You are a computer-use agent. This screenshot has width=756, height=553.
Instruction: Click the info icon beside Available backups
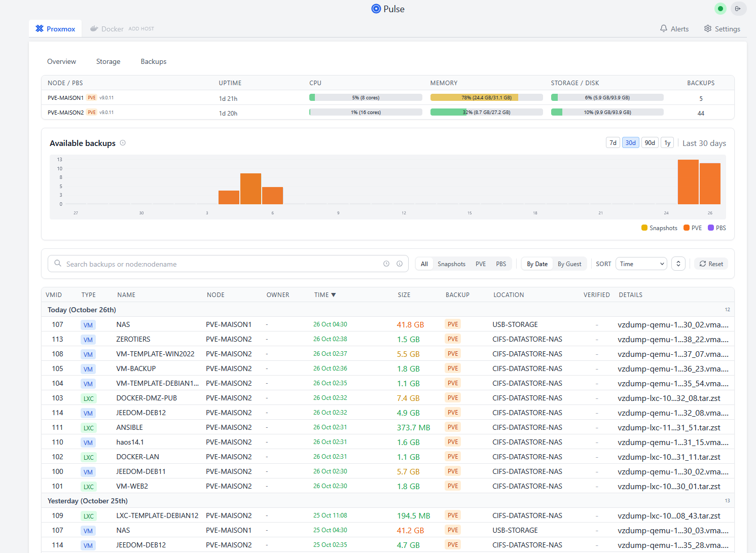(123, 143)
